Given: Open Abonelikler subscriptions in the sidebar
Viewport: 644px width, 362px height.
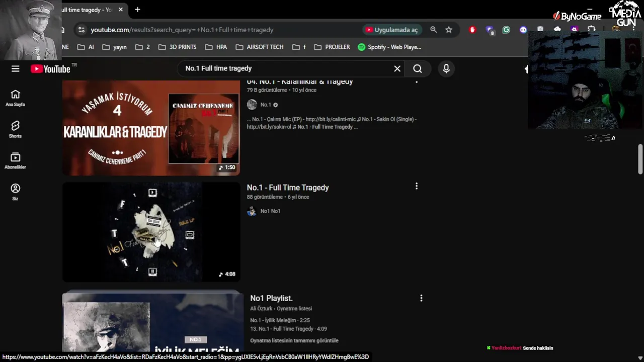Looking at the screenshot, I should coord(15,161).
